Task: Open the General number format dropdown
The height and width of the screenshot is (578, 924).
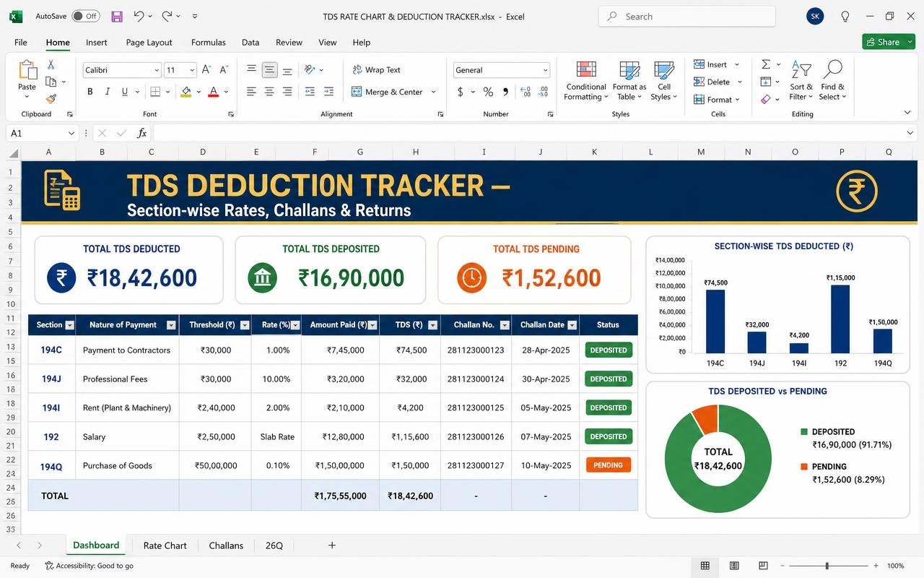Action: pyautogui.click(x=545, y=70)
